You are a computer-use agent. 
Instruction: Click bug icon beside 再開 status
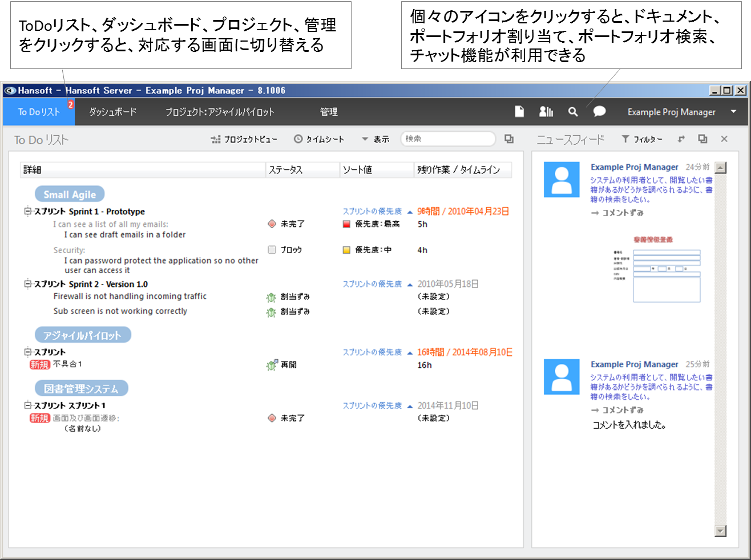271,365
